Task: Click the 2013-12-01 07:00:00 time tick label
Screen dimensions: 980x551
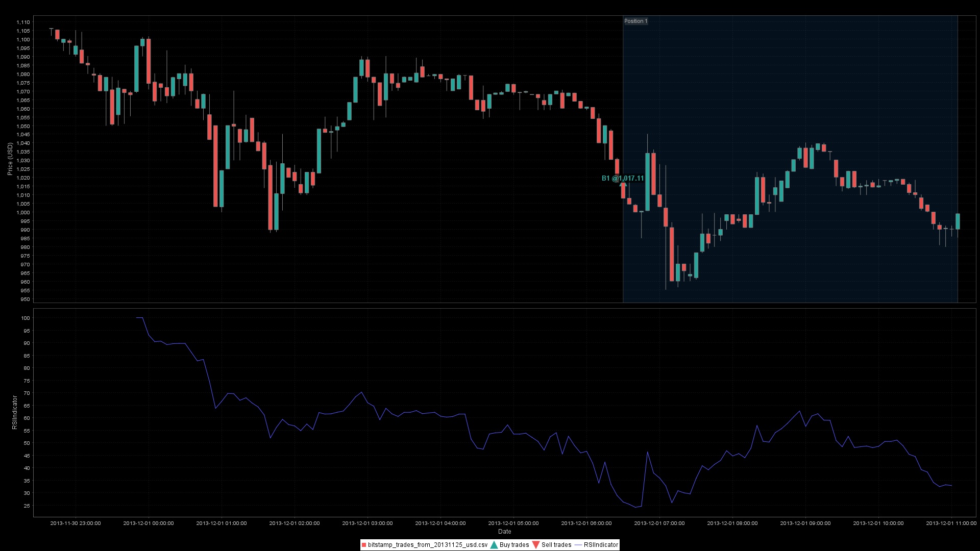Action: [x=659, y=523]
